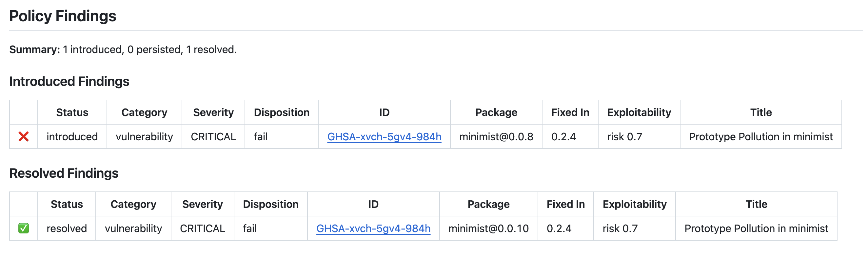Click the Exploitability header in Resolved table

[635, 205]
